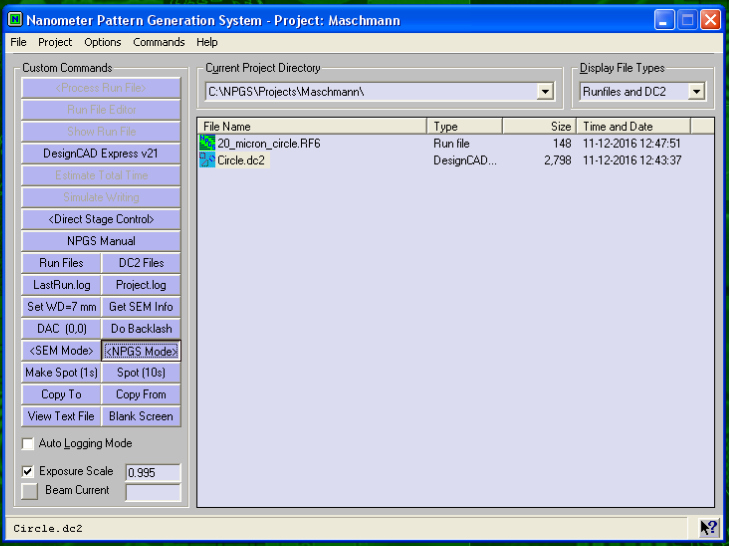Open the Display File Types dropdown
The height and width of the screenshot is (546, 729).
tap(696, 92)
